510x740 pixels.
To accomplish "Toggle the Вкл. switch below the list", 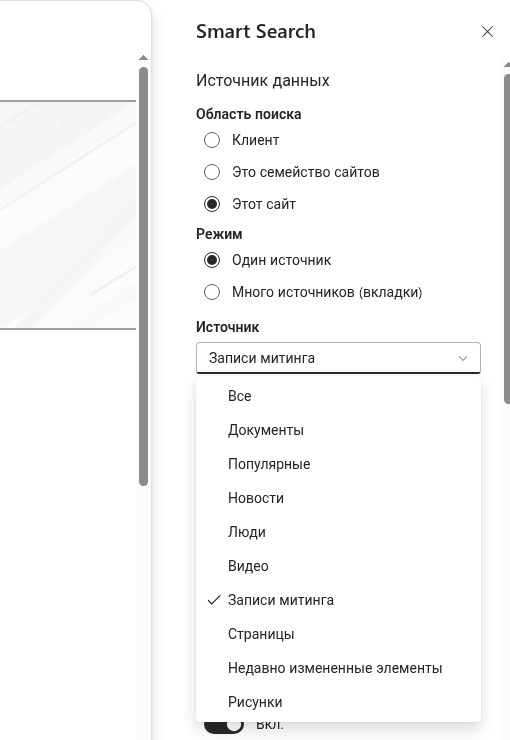I will [224, 726].
